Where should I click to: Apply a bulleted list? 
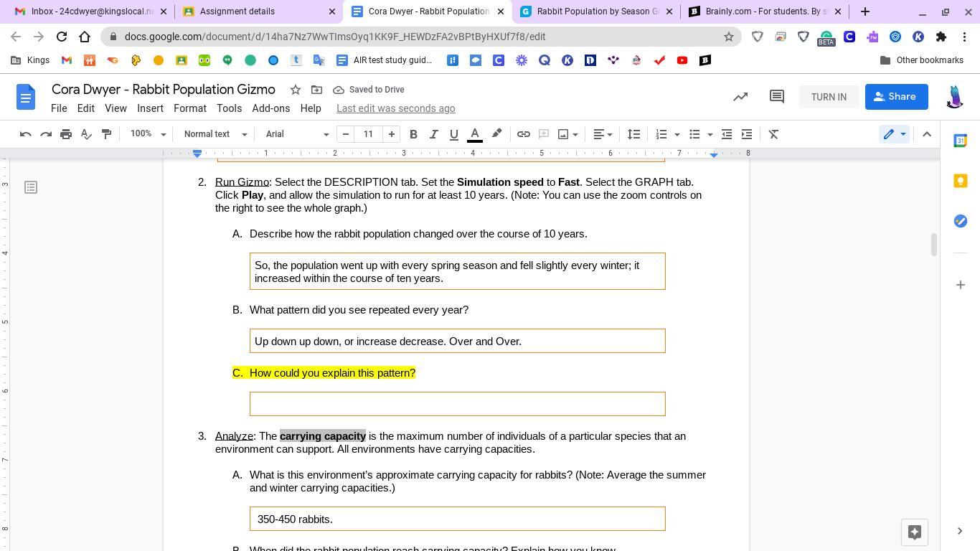click(x=694, y=134)
